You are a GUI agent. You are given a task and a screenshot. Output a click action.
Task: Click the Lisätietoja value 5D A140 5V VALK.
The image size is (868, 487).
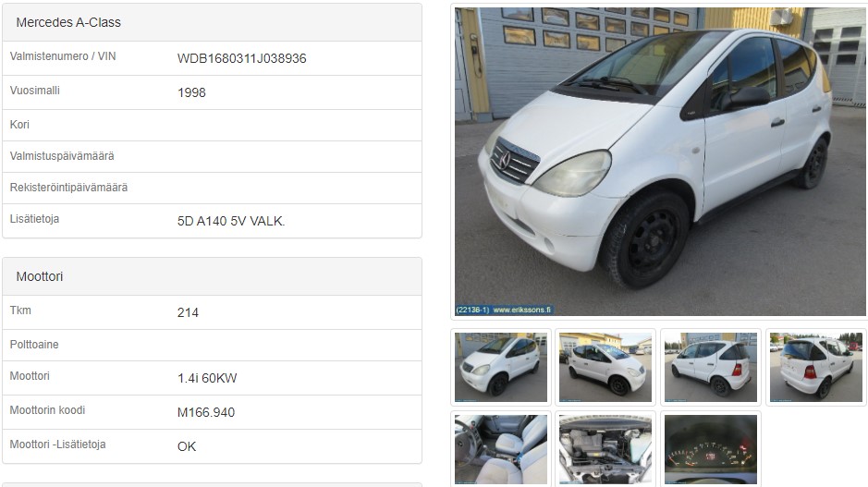(x=231, y=222)
